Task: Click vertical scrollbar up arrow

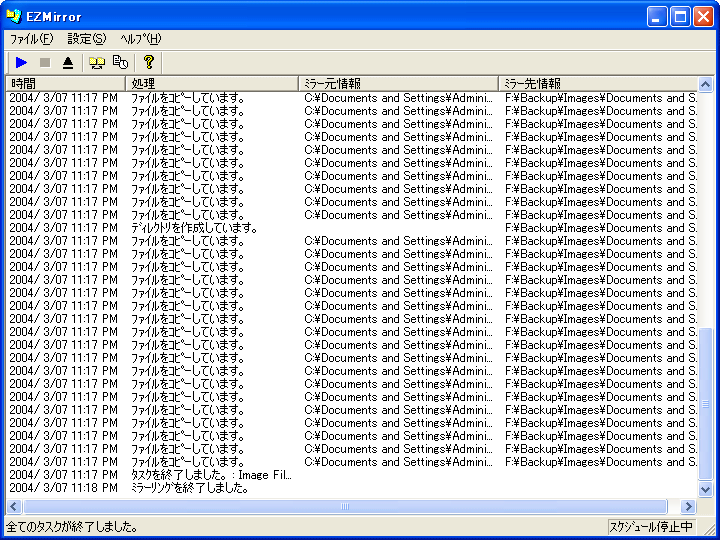Action: point(705,84)
